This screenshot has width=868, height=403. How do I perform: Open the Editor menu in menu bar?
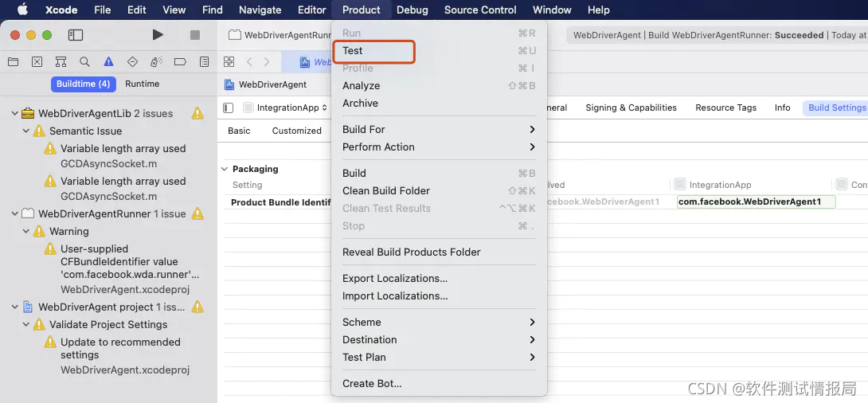(311, 10)
